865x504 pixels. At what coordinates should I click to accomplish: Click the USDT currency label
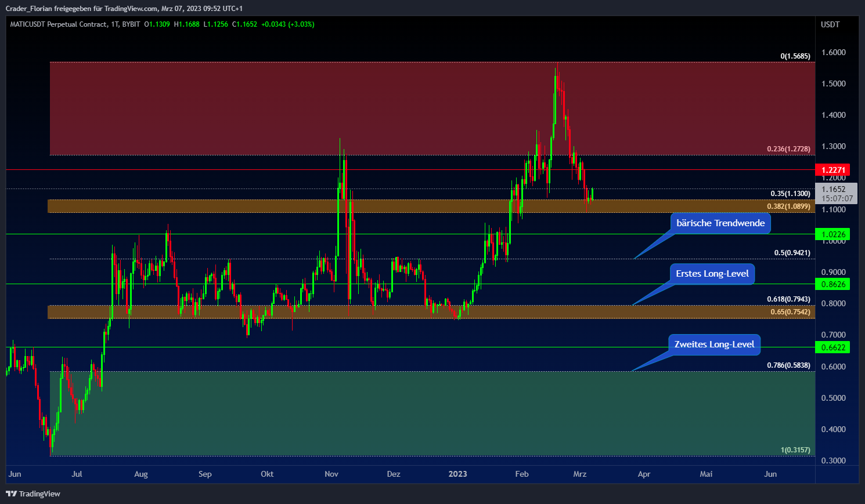point(830,24)
